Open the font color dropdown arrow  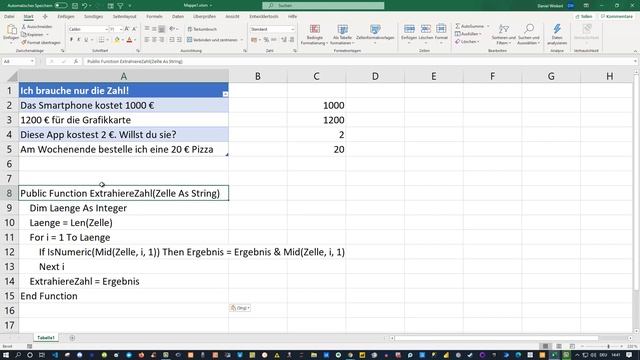tap(135, 40)
